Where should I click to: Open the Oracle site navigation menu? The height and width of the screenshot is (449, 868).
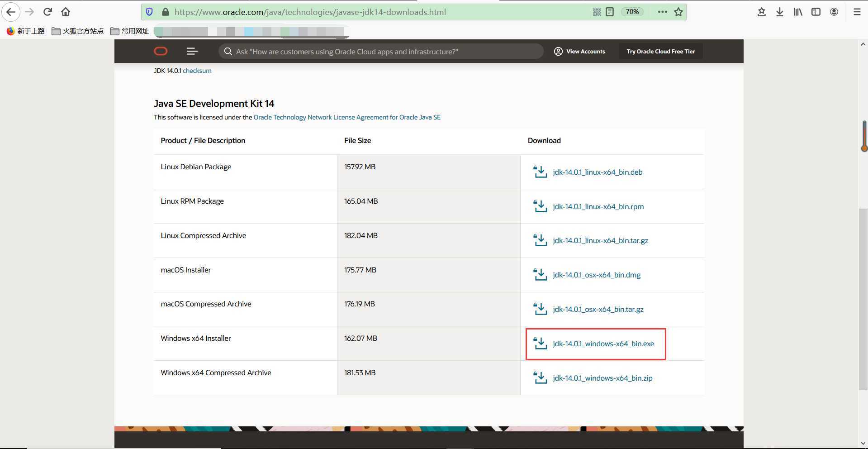pyautogui.click(x=192, y=51)
